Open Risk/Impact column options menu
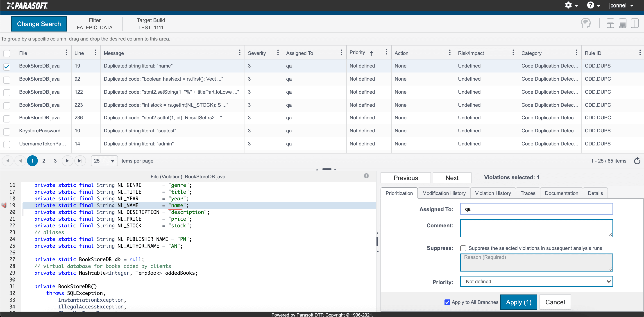Screen dimensions: 644x317 513,52
